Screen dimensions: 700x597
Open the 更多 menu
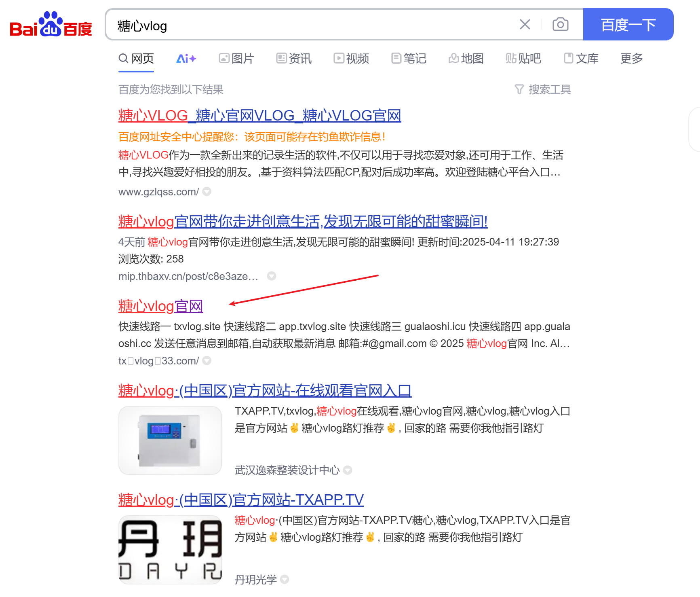631,59
